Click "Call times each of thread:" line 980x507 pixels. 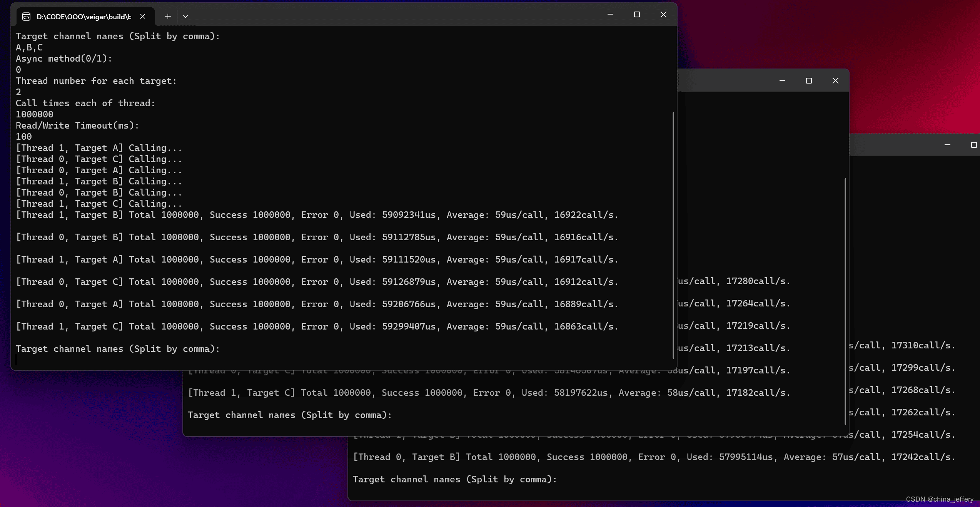tap(85, 103)
